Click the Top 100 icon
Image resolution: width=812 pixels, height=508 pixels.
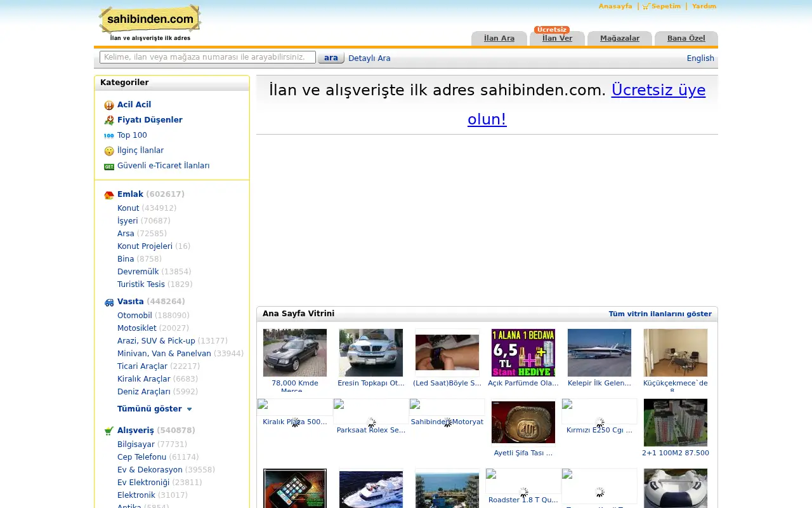109,136
